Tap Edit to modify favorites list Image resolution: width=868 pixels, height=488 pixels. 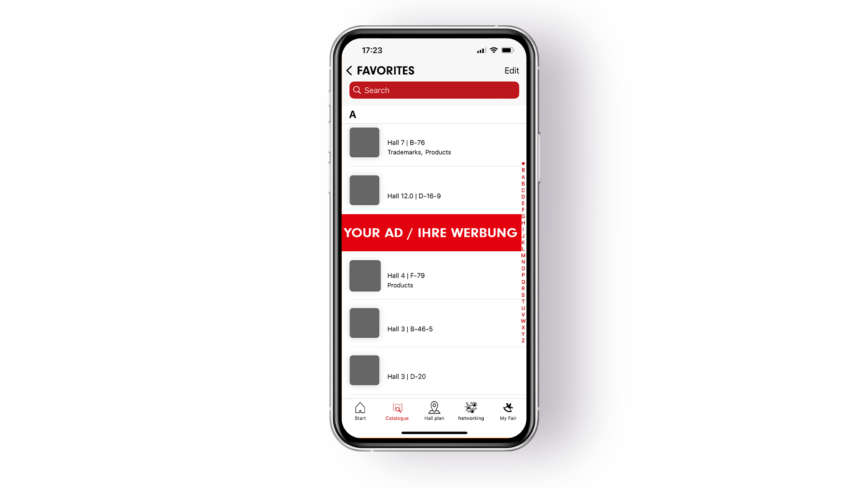[x=510, y=70]
